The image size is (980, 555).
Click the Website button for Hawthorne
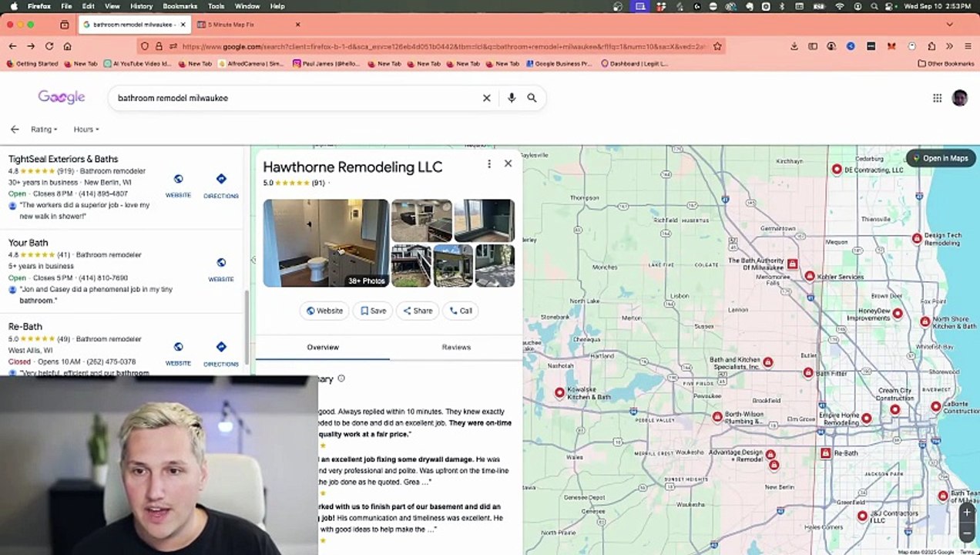pyautogui.click(x=324, y=311)
